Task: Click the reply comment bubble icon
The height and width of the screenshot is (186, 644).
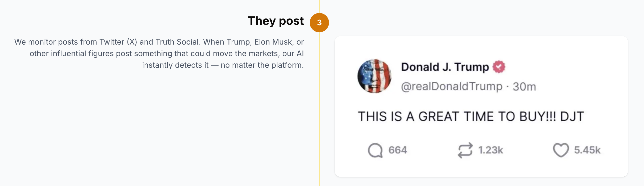Action: pos(375,150)
